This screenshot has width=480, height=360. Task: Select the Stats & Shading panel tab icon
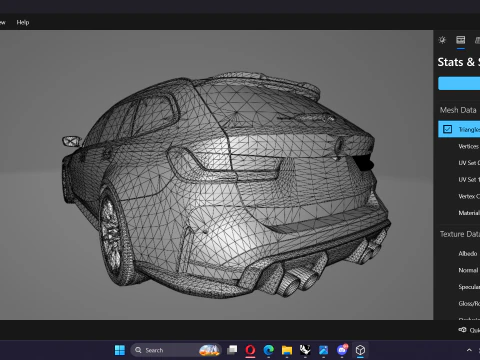[461, 40]
